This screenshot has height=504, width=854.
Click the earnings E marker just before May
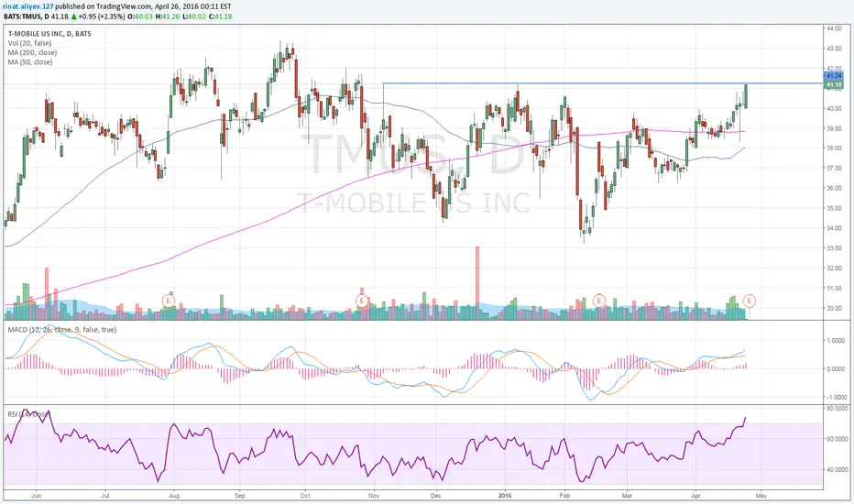coord(750,301)
